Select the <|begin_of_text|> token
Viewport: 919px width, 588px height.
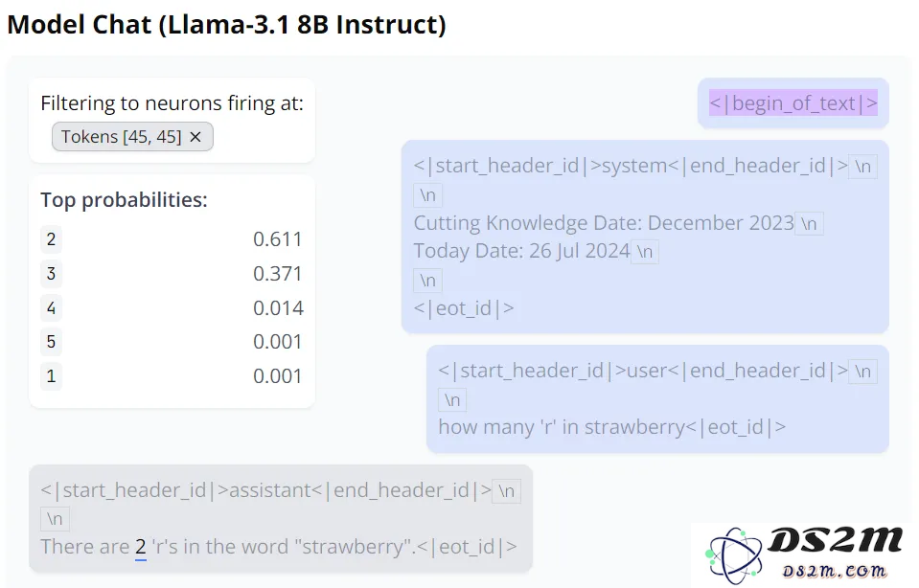793,103
